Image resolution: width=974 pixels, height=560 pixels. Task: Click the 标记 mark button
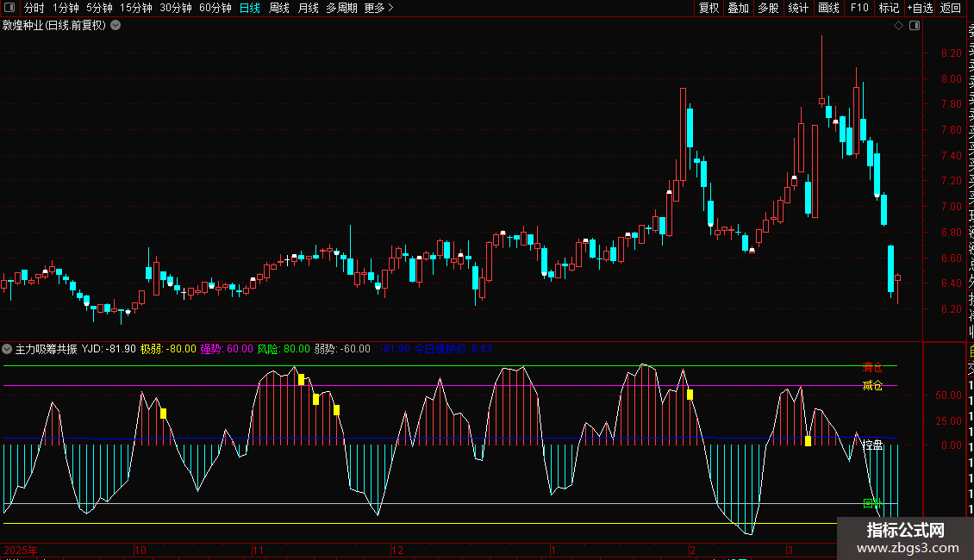click(x=889, y=8)
